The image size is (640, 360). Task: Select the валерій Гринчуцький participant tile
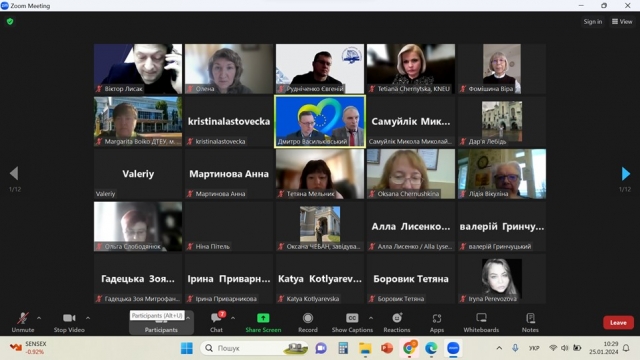click(502, 227)
